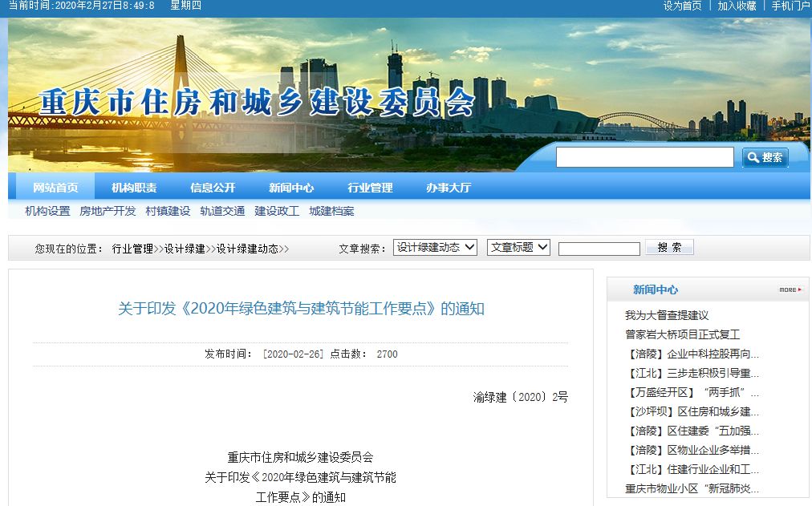Click the article search keyword field
Image resolution: width=812 pixels, height=506 pixels.
[x=599, y=249]
